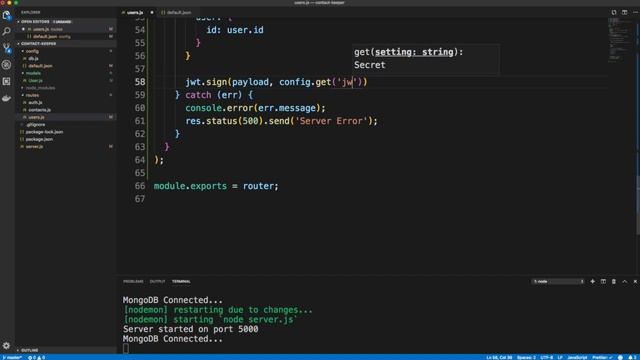Open the OUTPUT panel tab
The image size is (640, 360).
158,281
